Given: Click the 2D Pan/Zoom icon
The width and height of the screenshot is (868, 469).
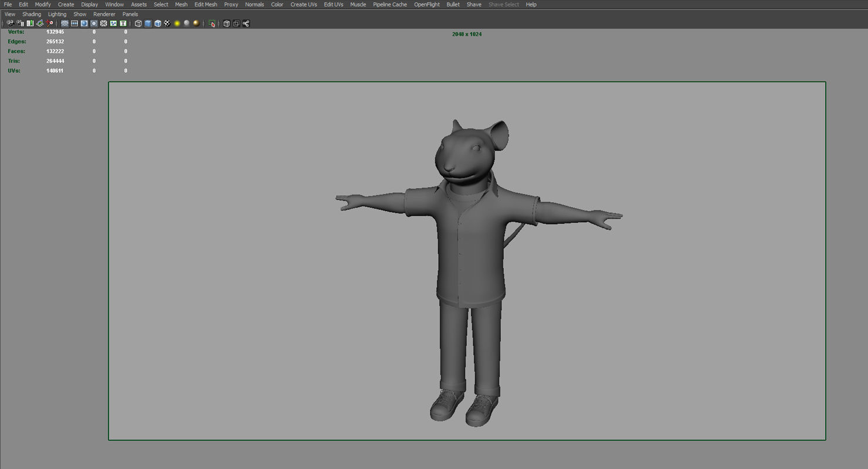Looking at the screenshot, I should click(x=50, y=23).
